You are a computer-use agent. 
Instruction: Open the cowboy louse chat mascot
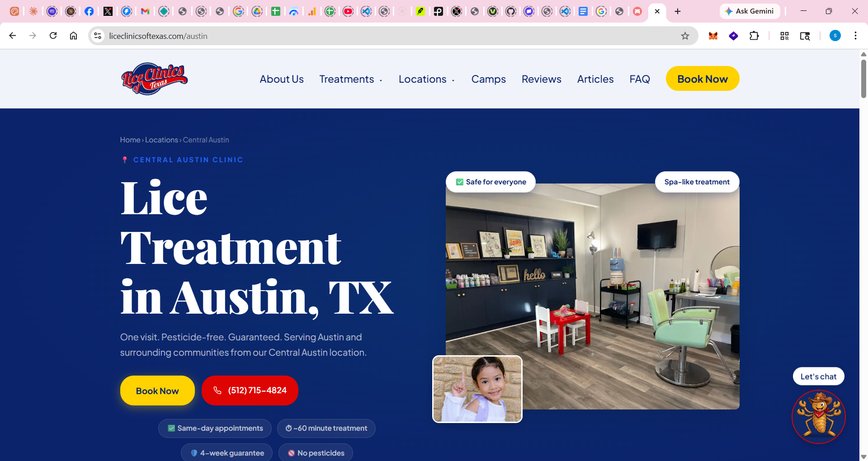(x=818, y=417)
